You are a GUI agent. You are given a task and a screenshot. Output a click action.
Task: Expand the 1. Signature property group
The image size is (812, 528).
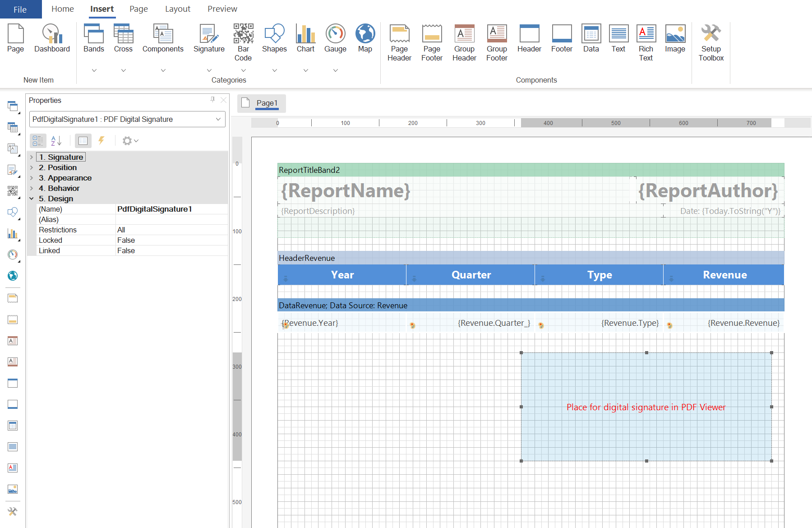click(32, 157)
